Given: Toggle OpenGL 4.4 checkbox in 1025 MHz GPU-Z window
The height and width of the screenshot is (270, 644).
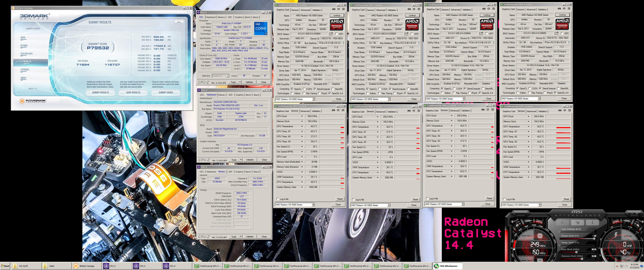Looking at the screenshot, I should point(329,93).
